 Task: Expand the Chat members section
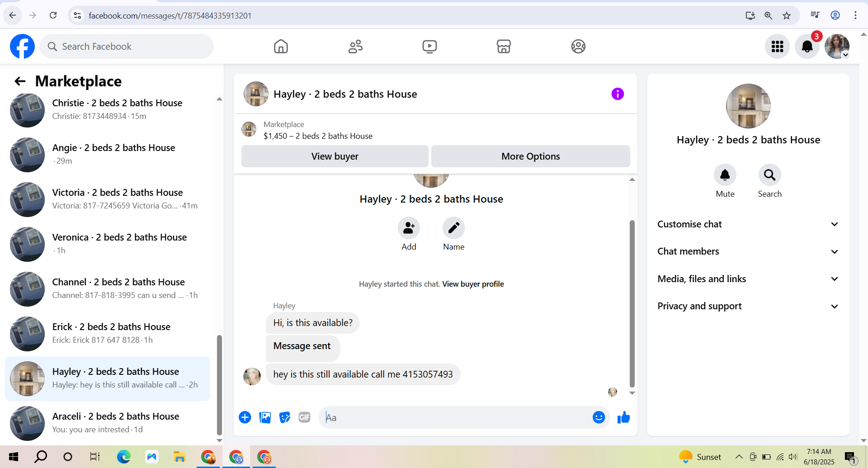[x=748, y=251]
